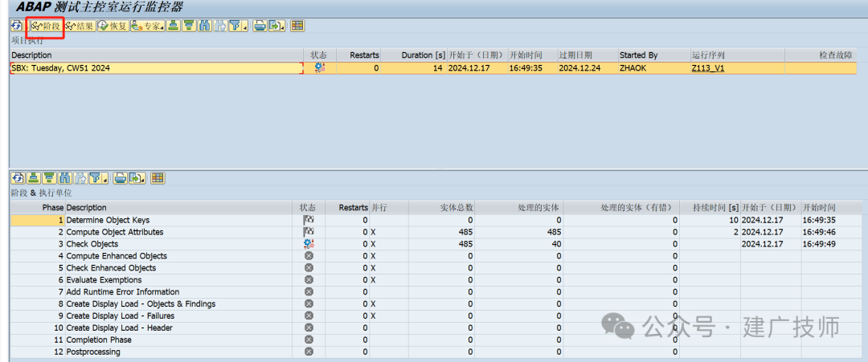The width and height of the screenshot is (868, 362).
Task: Click the running status icon of SBX row
Action: pos(319,68)
